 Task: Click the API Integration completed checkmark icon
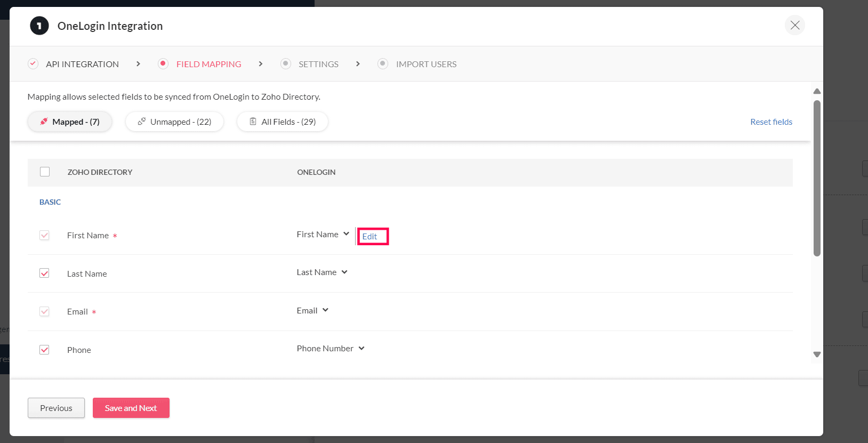pyautogui.click(x=33, y=64)
